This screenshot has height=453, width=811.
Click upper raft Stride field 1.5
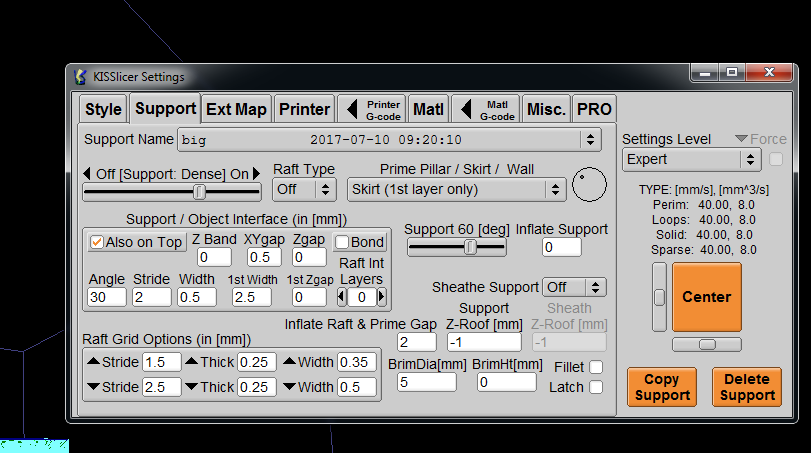tap(162, 362)
